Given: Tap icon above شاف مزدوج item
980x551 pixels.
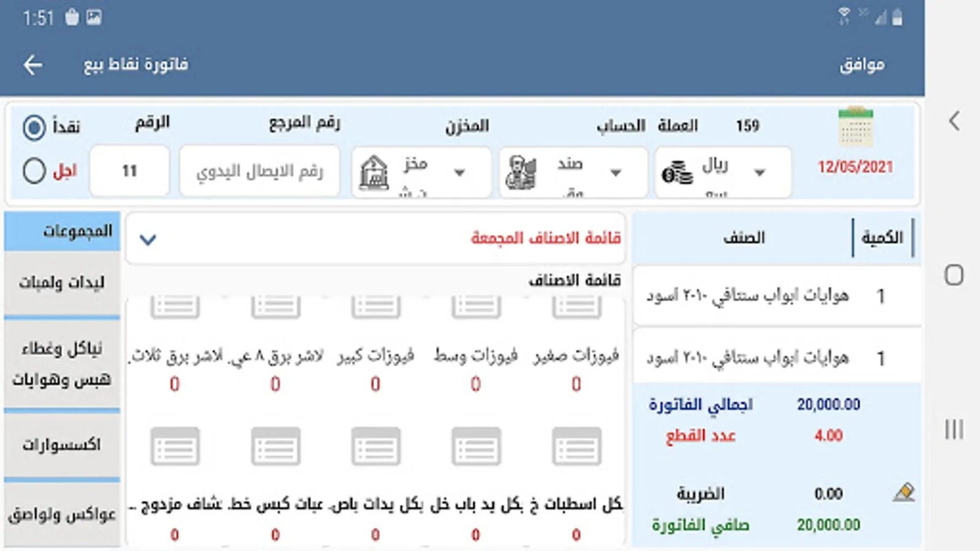Looking at the screenshot, I should pos(175,446).
